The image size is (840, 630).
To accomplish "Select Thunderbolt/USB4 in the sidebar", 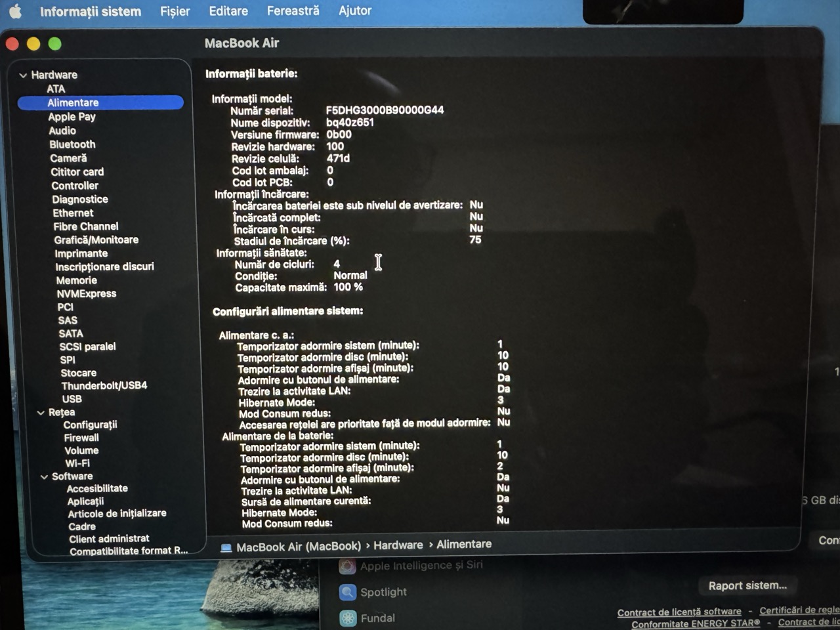I will [104, 385].
